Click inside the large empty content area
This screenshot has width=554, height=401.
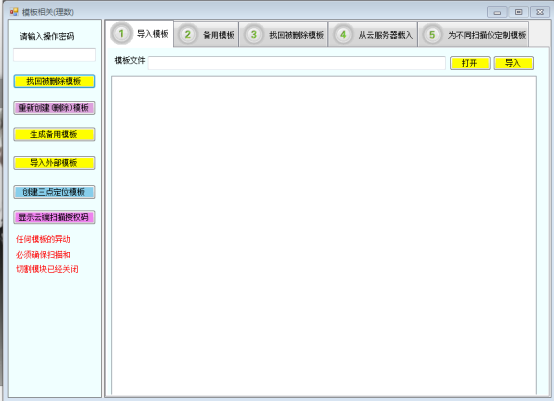pos(324,235)
